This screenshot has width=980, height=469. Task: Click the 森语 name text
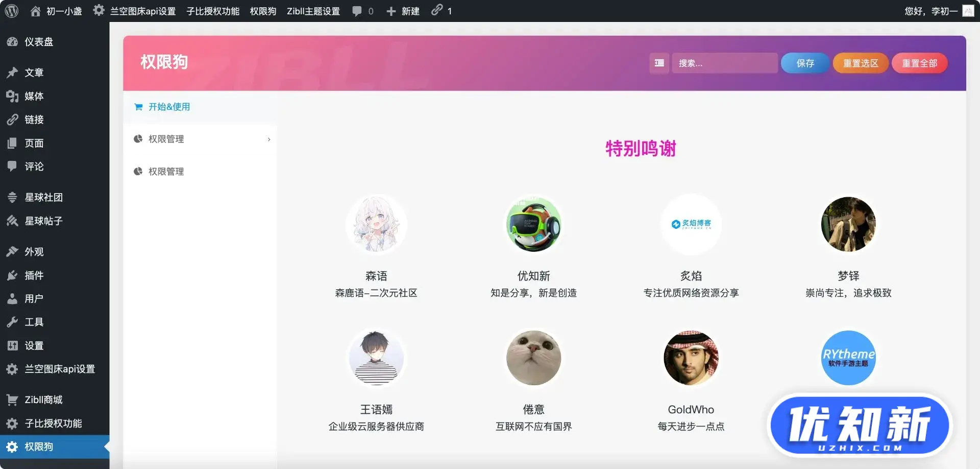point(376,276)
